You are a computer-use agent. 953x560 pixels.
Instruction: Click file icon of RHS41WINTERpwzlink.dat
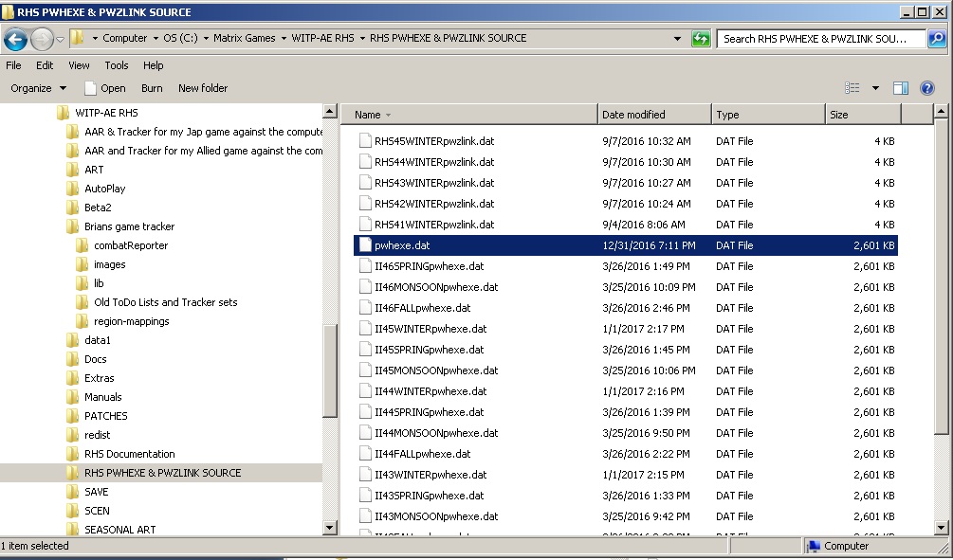365,225
